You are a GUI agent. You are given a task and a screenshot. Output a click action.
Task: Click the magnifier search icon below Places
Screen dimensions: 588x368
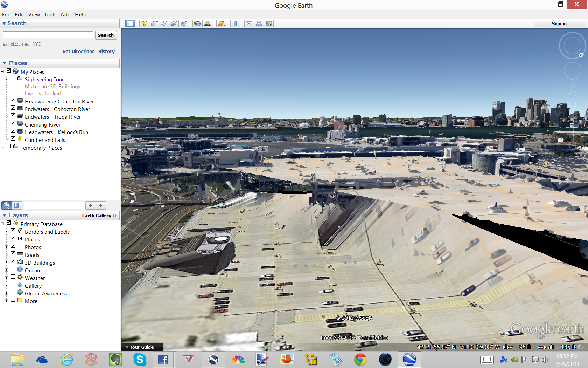pyautogui.click(x=7, y=205)
